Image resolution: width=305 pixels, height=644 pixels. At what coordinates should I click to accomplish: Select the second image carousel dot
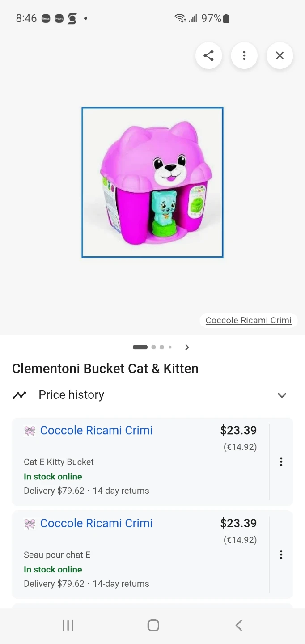tap(154, 347)
